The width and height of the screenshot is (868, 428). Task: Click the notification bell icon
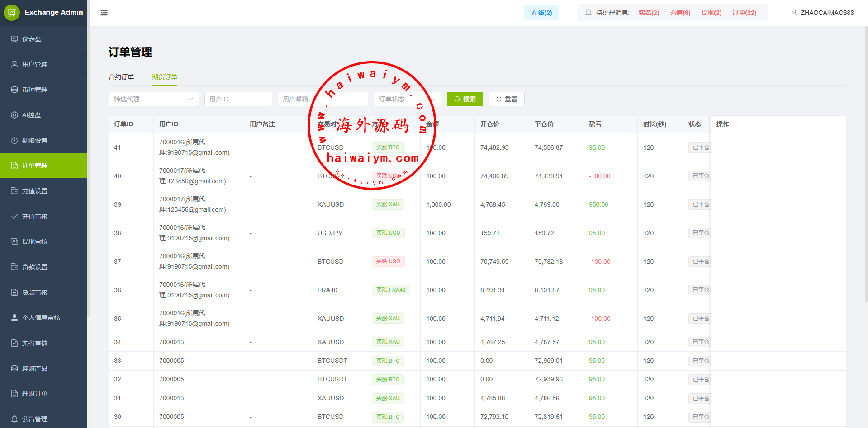588,13
